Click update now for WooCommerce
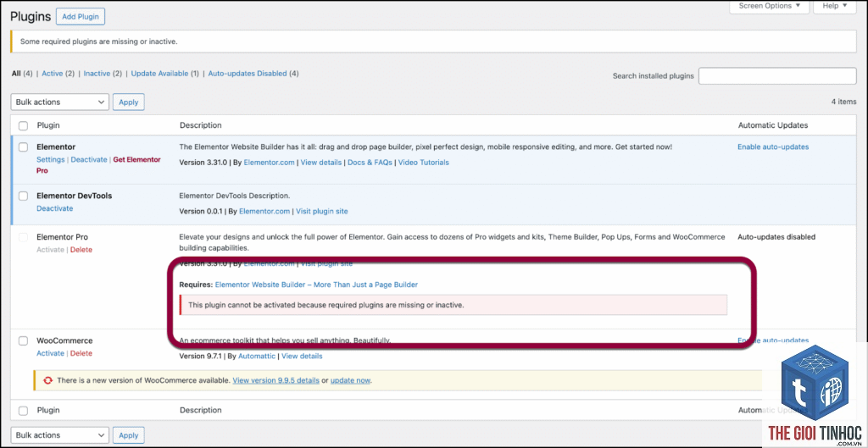This screenshot has height=448, width=868. pyautogui.click(x=350, y=380)
